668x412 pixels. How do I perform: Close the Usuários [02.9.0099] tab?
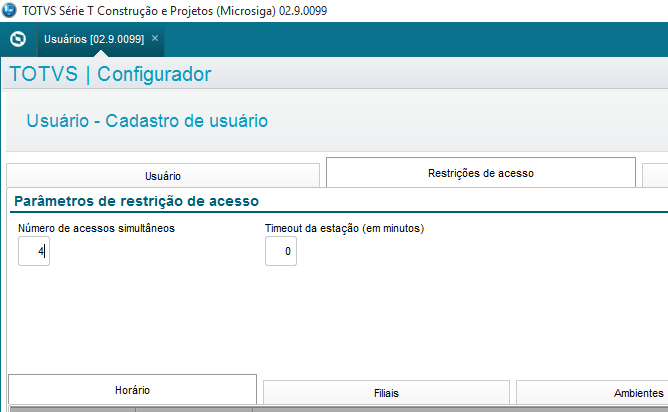click(155, 38)
